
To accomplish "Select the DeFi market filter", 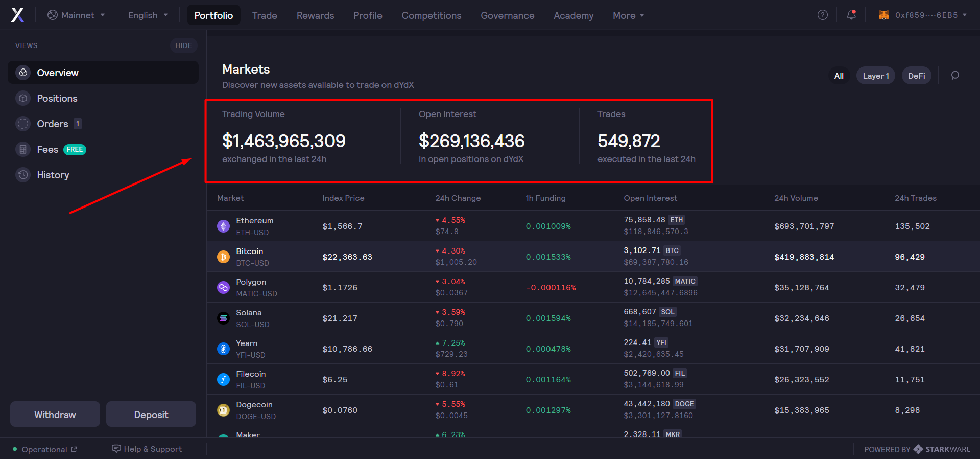I will click(x=917, y=76).
